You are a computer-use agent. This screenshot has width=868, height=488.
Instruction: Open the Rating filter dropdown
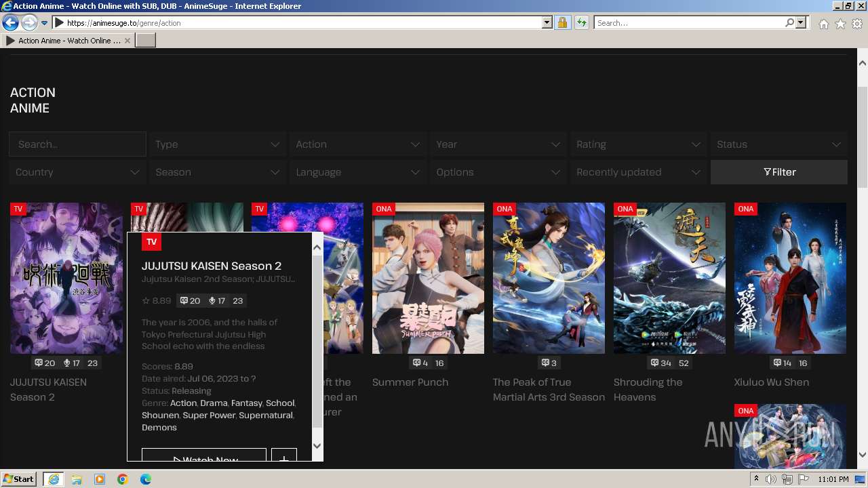pyautogui.click(x=638, y=144)
